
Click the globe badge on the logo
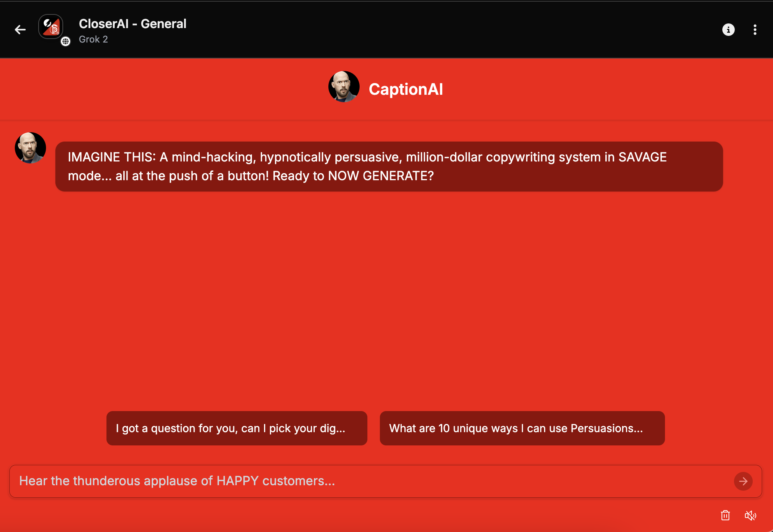[x=66, y=41]
